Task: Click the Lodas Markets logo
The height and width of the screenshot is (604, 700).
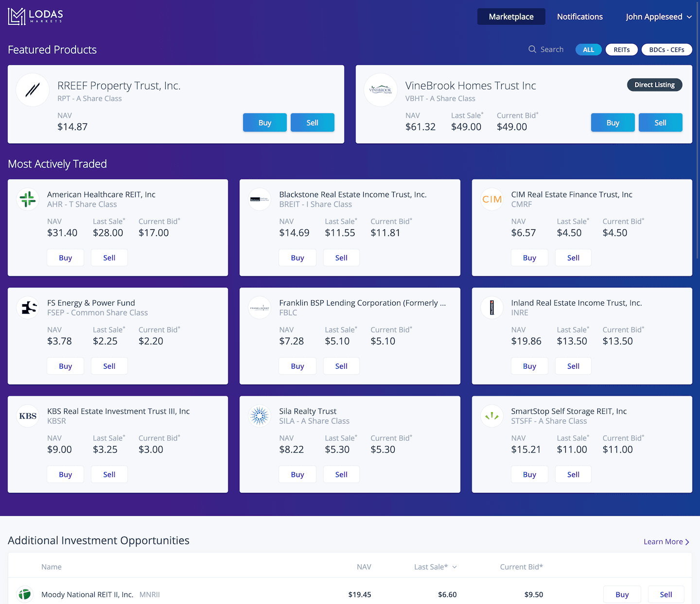Action: tap(35, 16)
